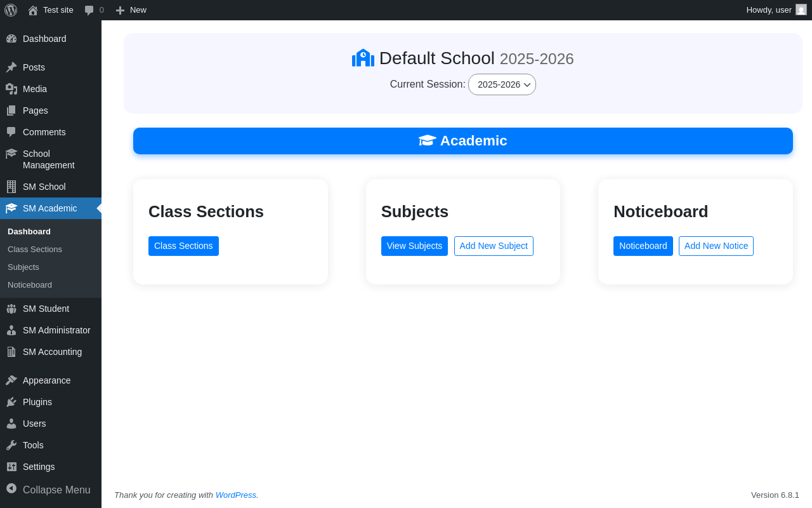This screenshot has height=508, width=812.
Task: Click the School Management graduation cap icon
Action: tap(11, 154)
